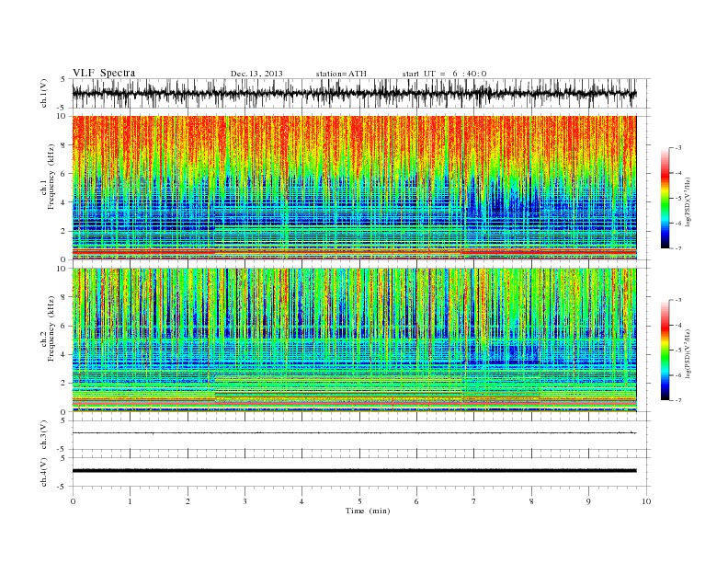Click the ch.4 thick voltage trace
The image size is (728, 563).
tap(354, 471)
